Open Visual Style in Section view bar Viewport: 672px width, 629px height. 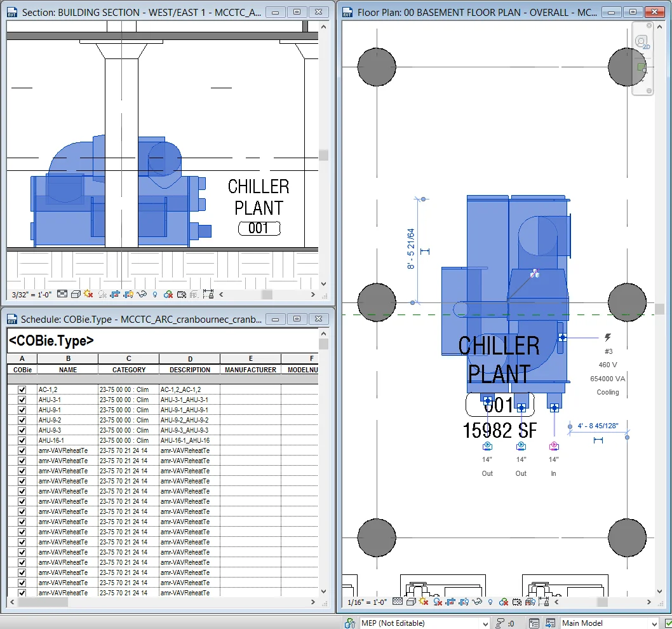76,294
